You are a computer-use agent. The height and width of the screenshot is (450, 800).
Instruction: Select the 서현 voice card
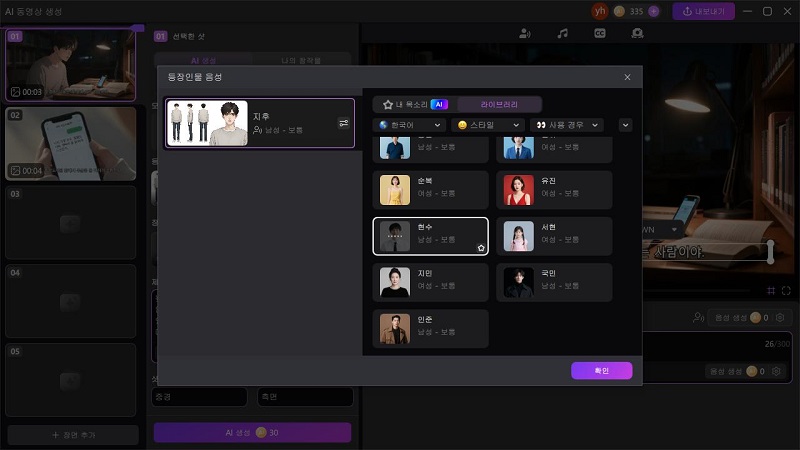tap(554, 236)
